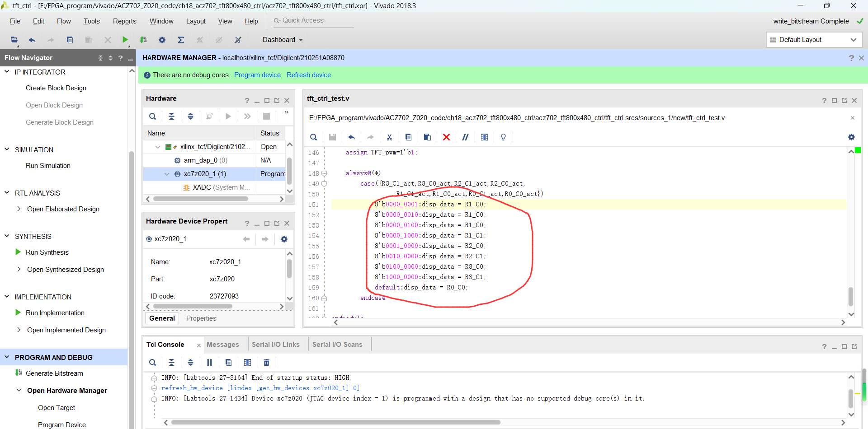The width and height of the screenshot is (868, 429).
Task: Expand Open Elaborated Design tree item
Action: 19,209
